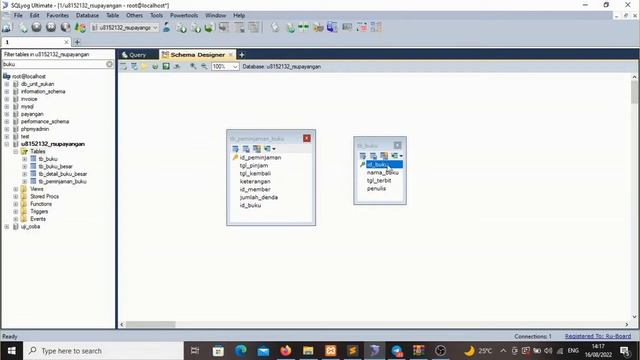The image size is (640, 360).
Task: Expand the Triggers folder
Action: [x=16, y=211]
